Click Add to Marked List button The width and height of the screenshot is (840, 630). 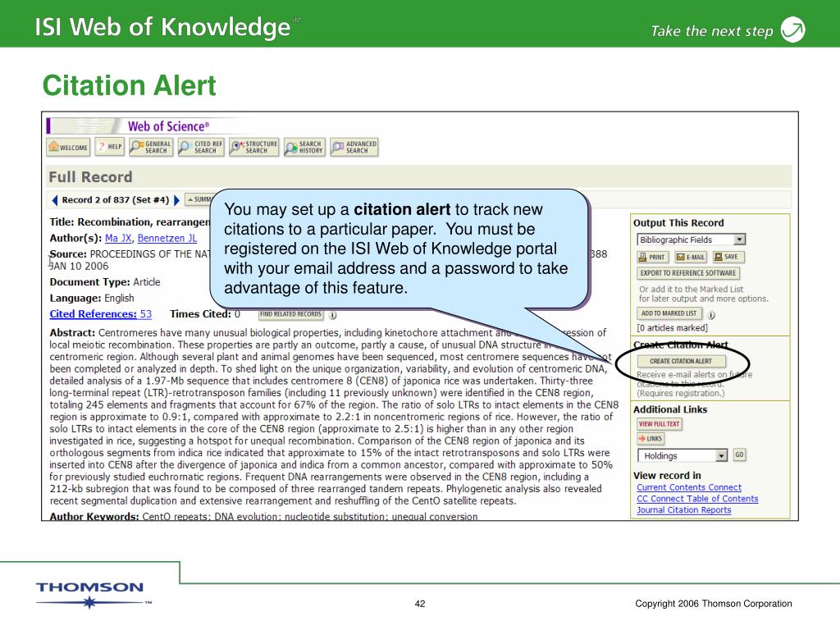point(669,313)
